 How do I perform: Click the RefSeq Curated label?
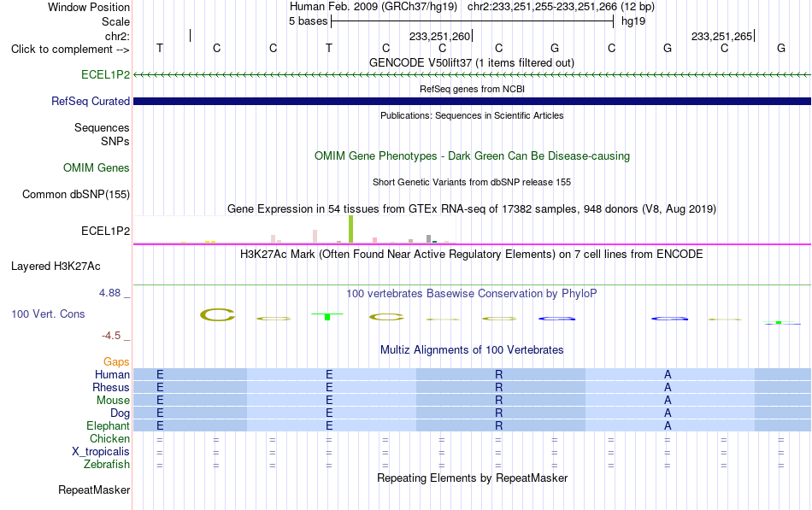point(91,101)
